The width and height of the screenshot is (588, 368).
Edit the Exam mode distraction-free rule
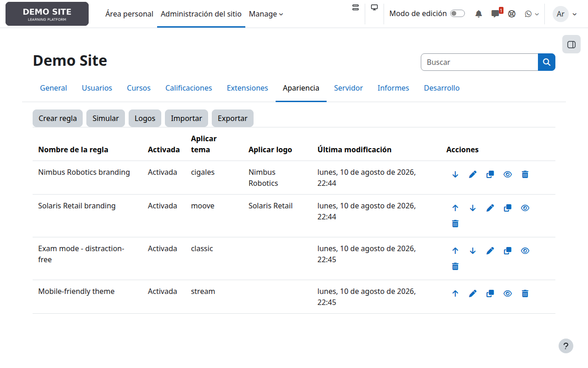click(x=490, y=251)
